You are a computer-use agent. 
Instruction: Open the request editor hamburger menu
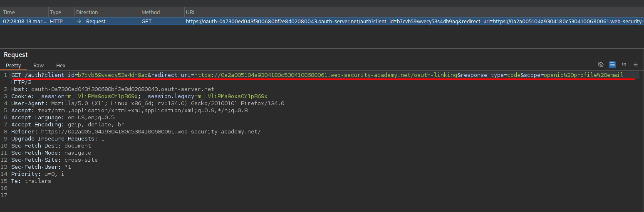coord(636,65)
